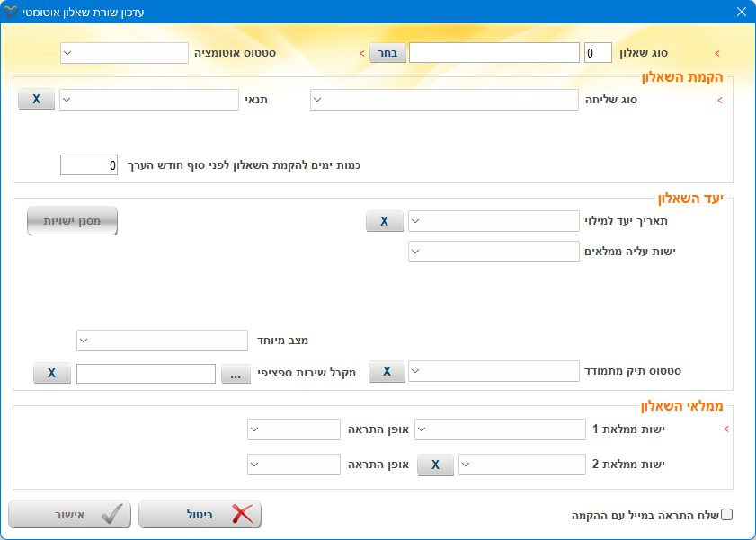The image size is (756, 540).
Task: Click the מסנן ישויות button
Action: 72,221
